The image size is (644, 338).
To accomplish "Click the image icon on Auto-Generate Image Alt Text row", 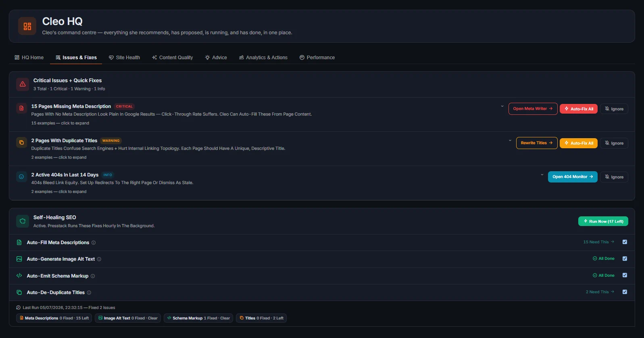I will (x=19, y=259).
